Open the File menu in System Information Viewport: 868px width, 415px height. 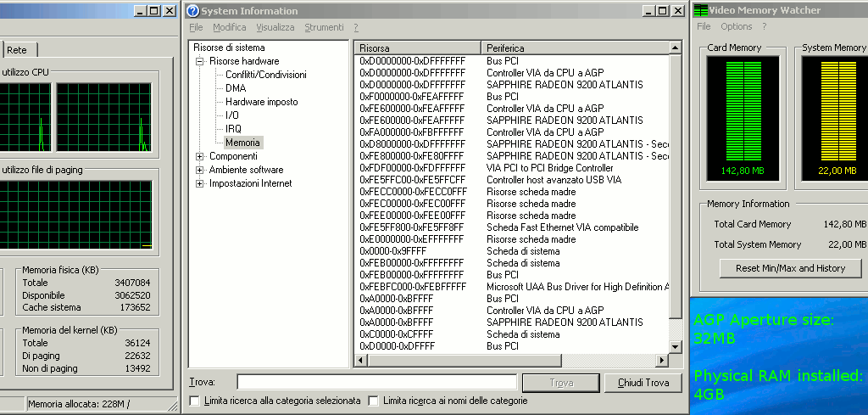pyautogui.click(x=196, y=27)
